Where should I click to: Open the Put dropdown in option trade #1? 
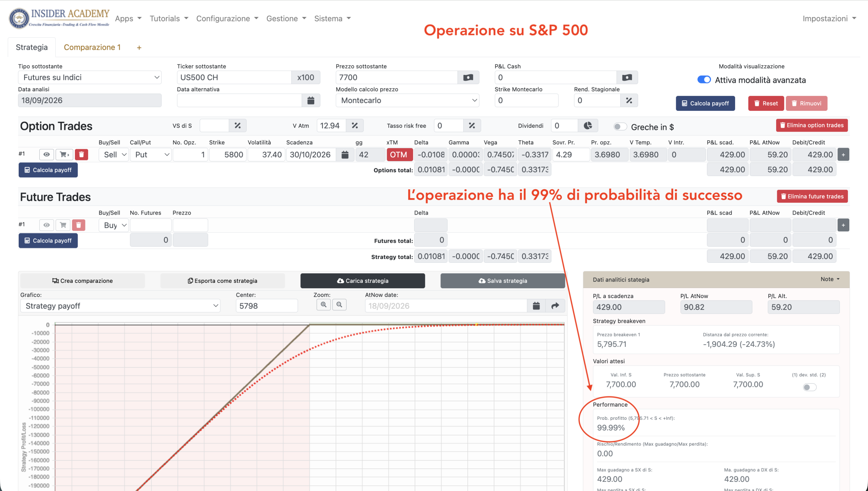pos(151,155)
